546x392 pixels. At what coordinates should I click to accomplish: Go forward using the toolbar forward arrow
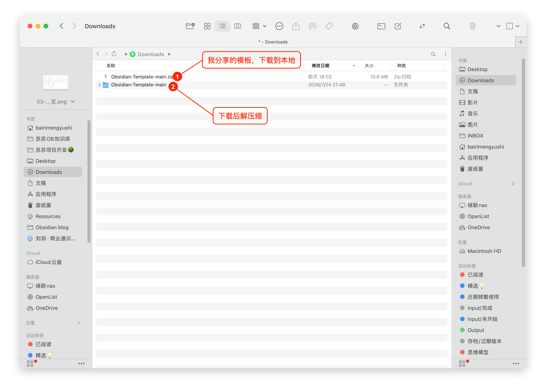point(74,26)
